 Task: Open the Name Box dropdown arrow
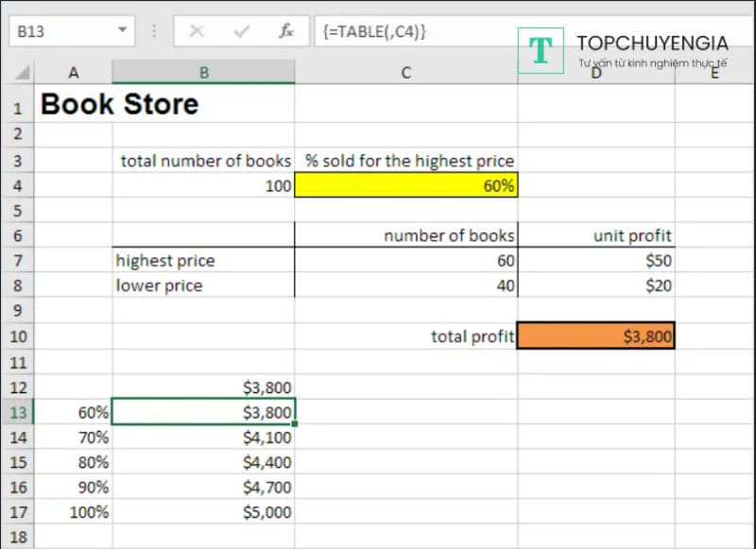pos(122,31)
